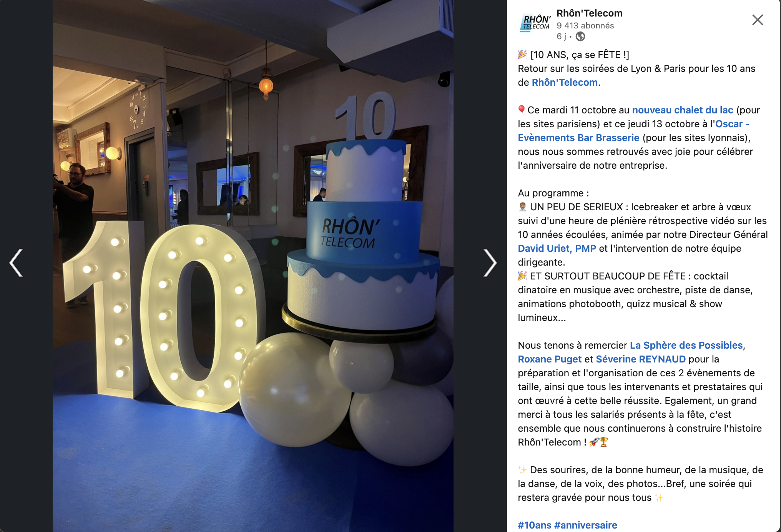Click the globe public visibility icon
Screen dimensions: 781x532
580,37
